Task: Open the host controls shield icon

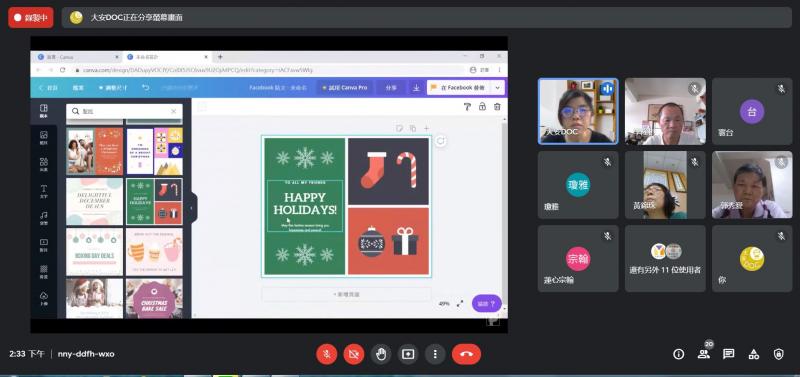Action: pyautogui.click(x=779, y=354)
